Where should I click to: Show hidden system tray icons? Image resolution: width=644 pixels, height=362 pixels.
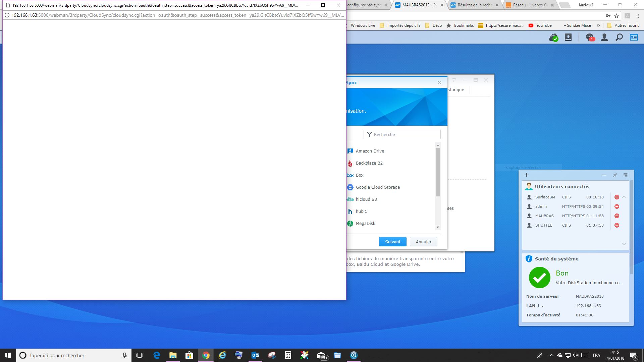point(551,355)
